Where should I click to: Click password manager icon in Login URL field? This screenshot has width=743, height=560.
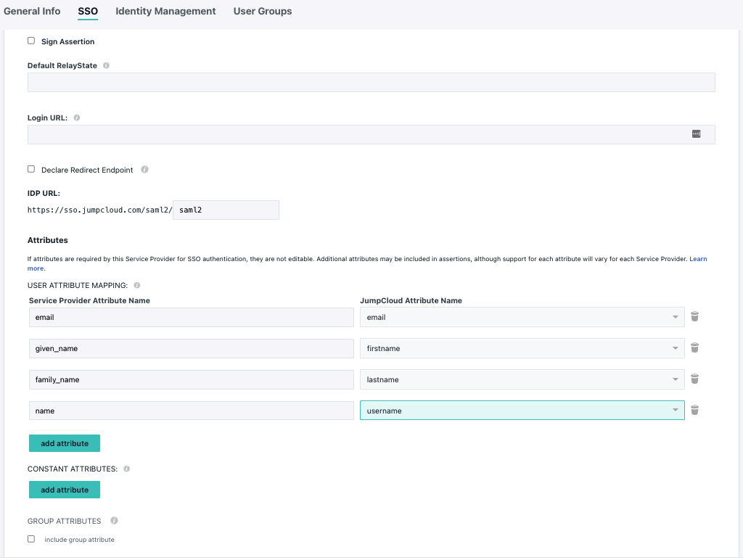(x=696, y=134)
